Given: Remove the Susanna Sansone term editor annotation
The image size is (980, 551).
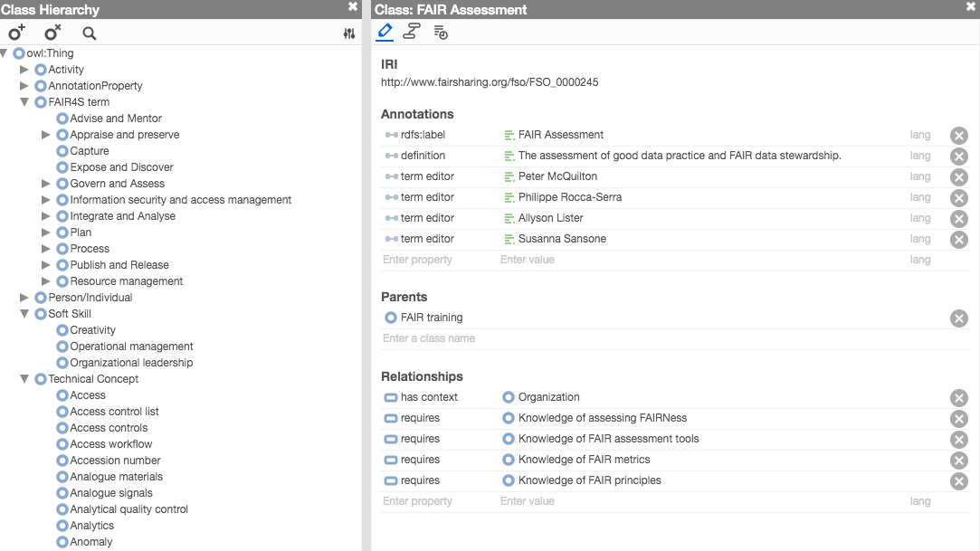Looking at the screenshot, I should click(x=959, y=240).
